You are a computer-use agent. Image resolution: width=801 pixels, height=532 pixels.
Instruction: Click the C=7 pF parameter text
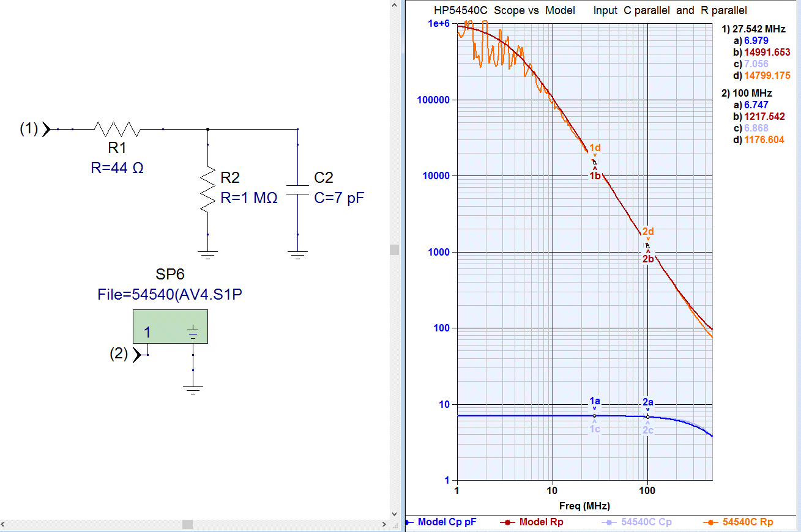[339, 198]
